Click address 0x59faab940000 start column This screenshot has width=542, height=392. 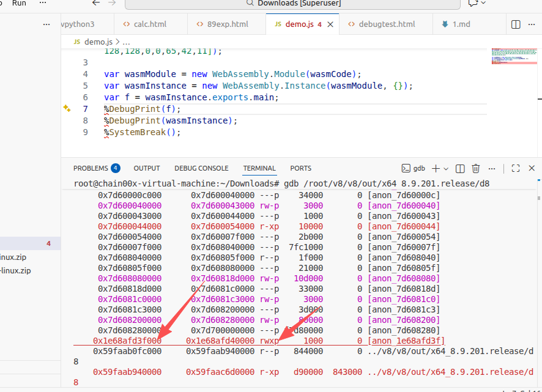tap(127, 372)
